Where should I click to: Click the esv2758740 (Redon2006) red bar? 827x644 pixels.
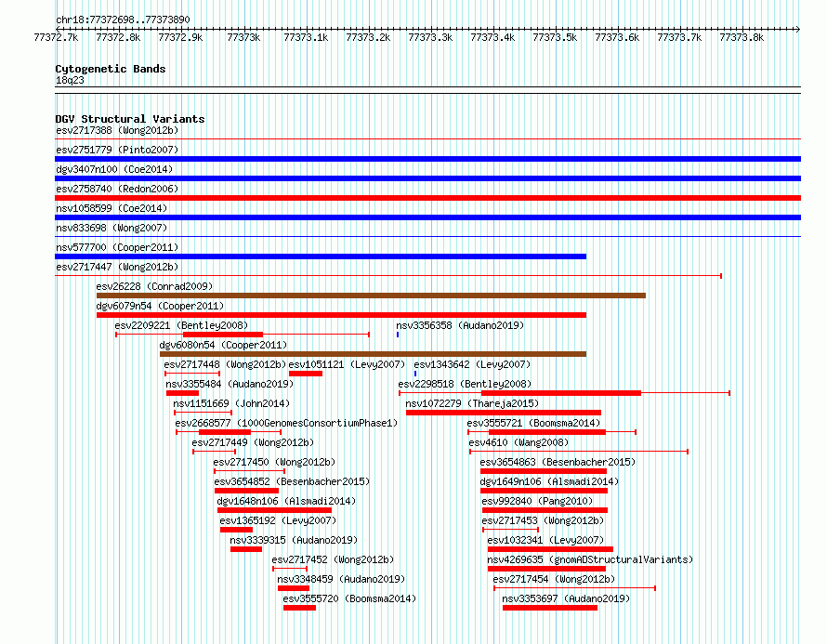(x=427, y=198)
